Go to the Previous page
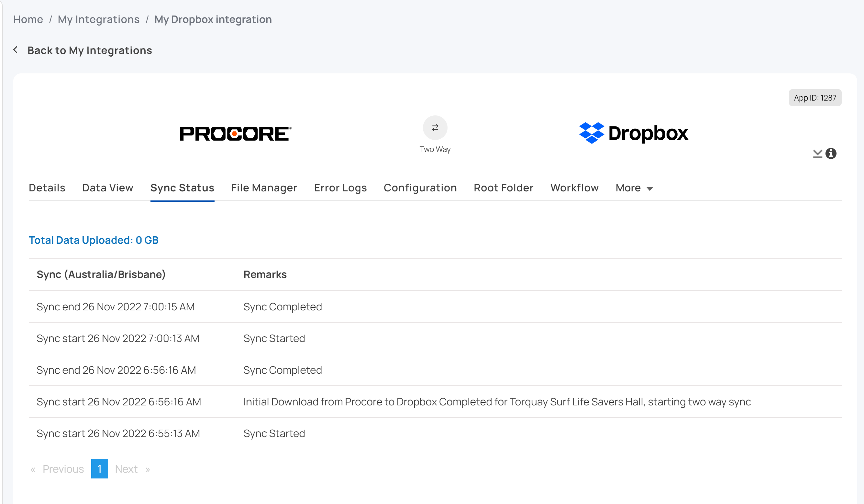This screenshot has height=504, width=864. tap(63, 469)
